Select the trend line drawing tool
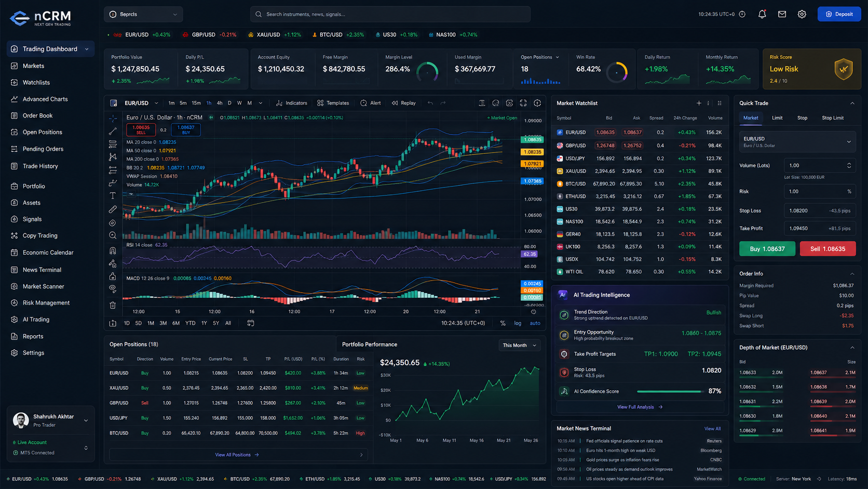This screenshot has width=868, height=489. (113, 131)
